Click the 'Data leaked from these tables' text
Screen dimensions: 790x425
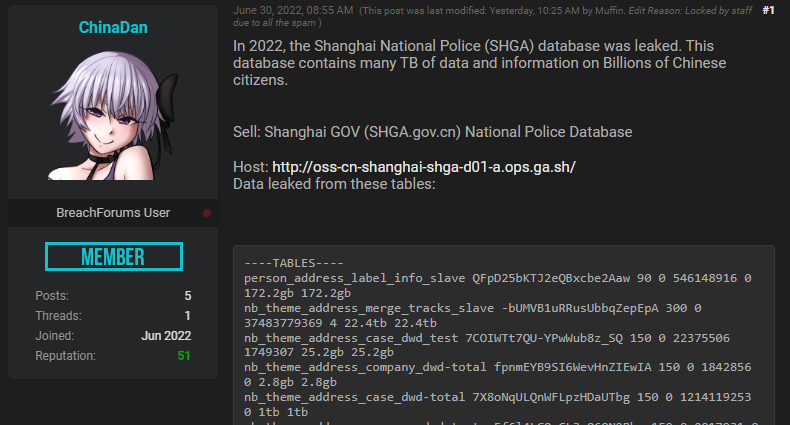334,184
